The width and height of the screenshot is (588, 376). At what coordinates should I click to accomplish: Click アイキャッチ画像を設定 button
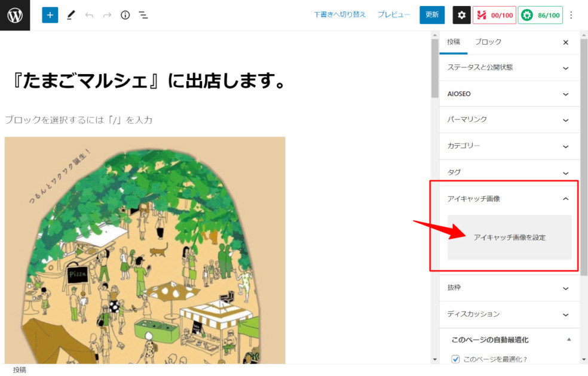coord(509,238)
